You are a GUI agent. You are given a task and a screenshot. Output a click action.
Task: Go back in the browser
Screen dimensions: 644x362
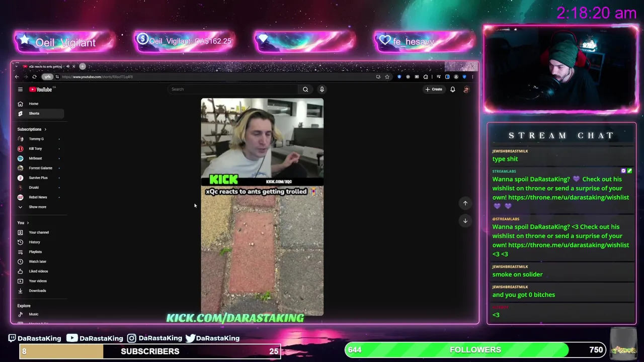[x=17, y=77]
